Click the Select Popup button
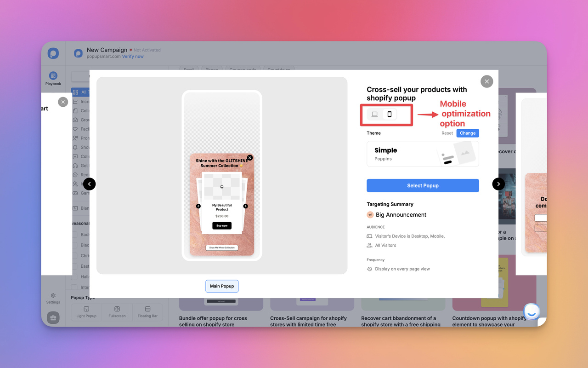This screenshot has height=368, width=588. point(423,185)
